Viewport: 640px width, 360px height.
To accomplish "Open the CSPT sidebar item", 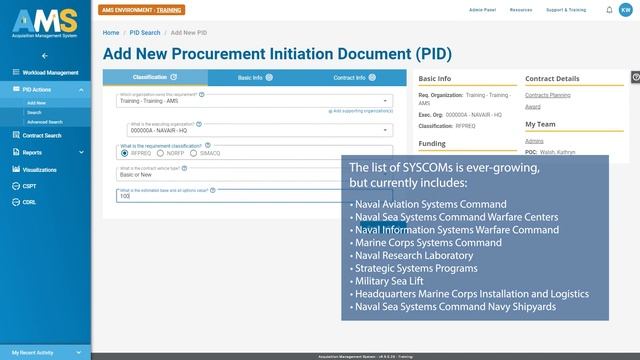I will (x=29, y=186).
